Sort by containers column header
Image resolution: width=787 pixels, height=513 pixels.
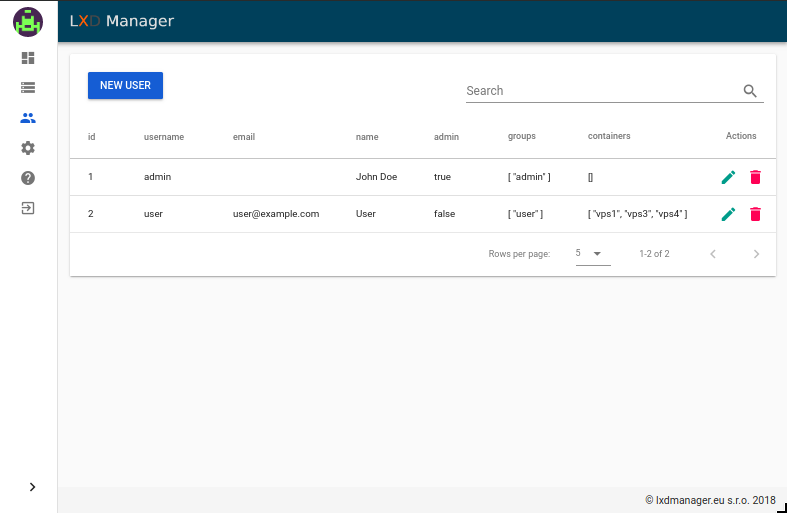(x=609, y=136)
